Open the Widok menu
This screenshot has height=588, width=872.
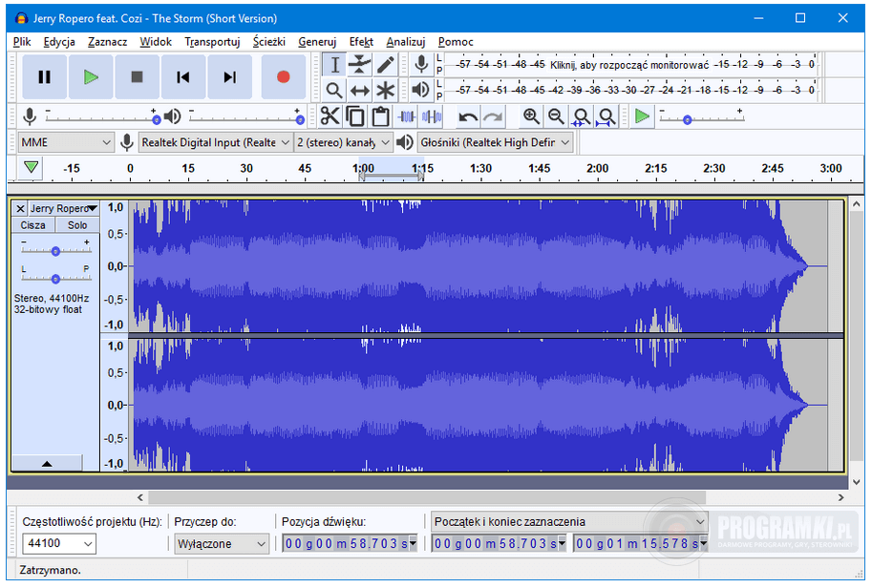[x=156, y=42]
